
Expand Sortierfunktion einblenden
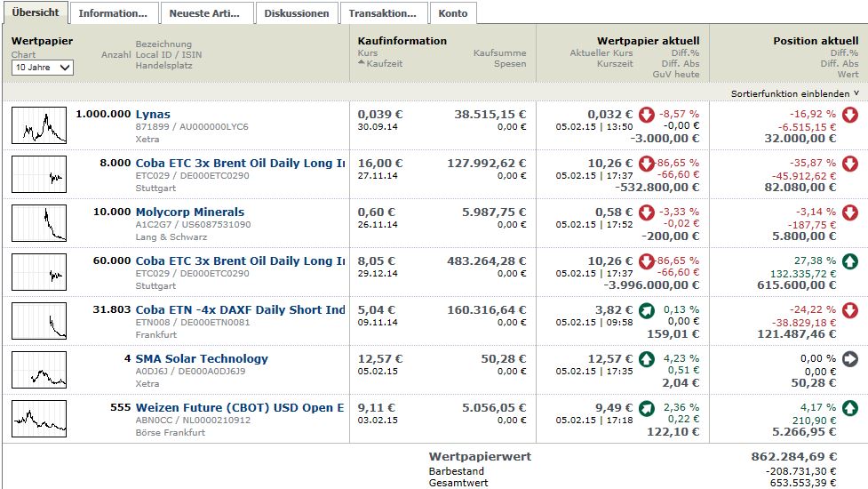(x=794, y=93)
